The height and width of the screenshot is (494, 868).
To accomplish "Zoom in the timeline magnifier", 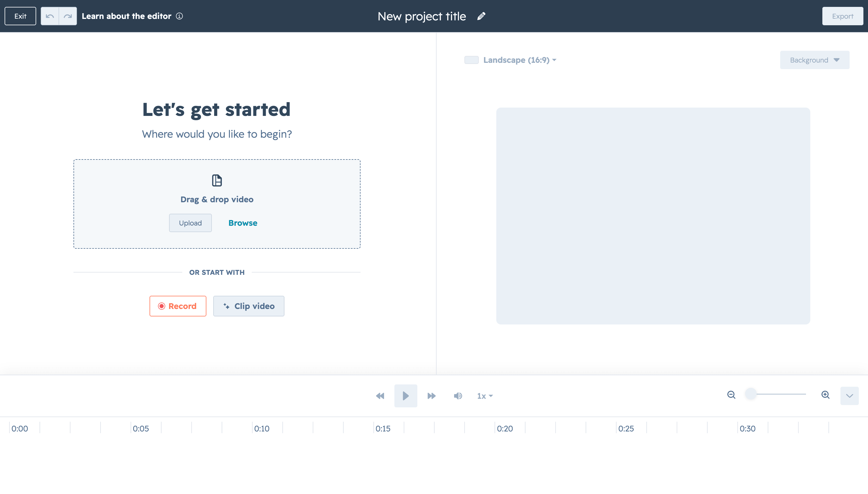I will tap(826, 395).
